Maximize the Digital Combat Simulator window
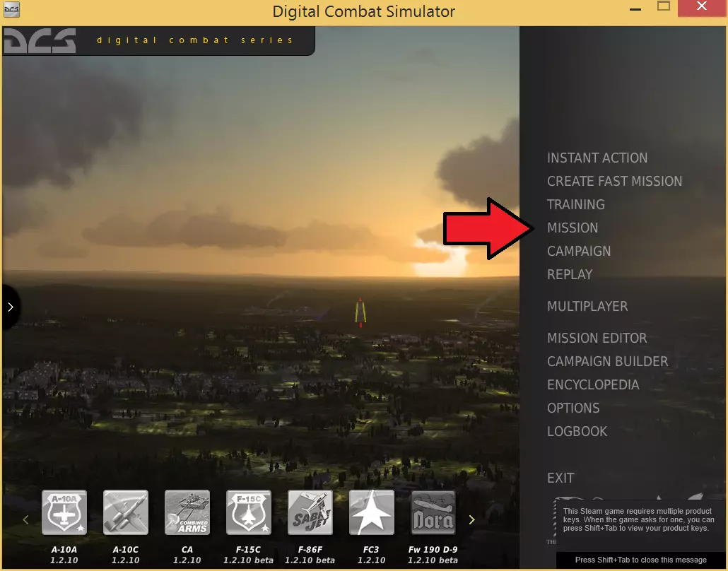This screenshot has width=728, height=571. [664, 6]
